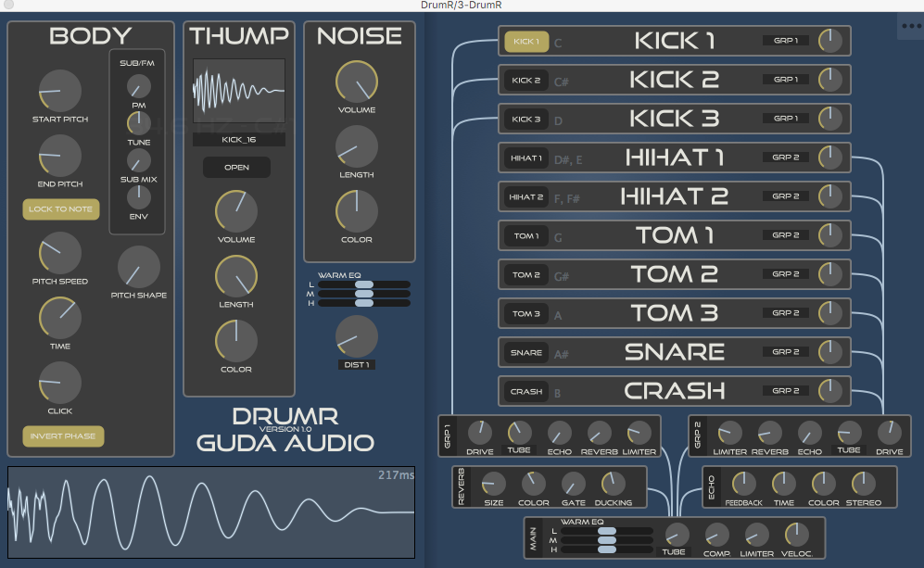Click the Thump COLOR knob
Image resolution: width=924 pixels, height=568 pixels.
[x=236, y=341]
